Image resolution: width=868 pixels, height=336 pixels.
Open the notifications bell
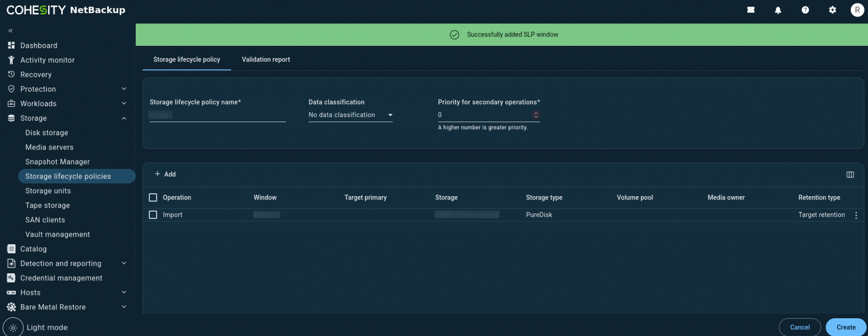778,10
